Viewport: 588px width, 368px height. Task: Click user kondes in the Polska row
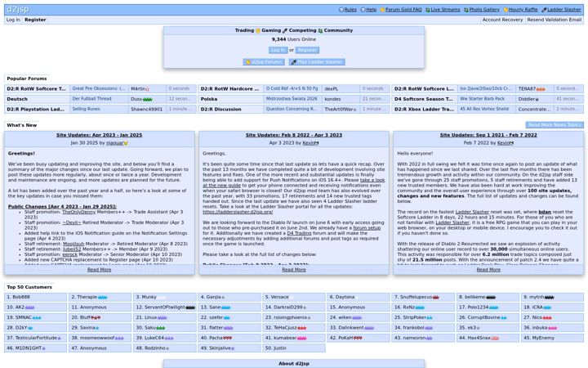pyautogui.click(x=332, y=99)
